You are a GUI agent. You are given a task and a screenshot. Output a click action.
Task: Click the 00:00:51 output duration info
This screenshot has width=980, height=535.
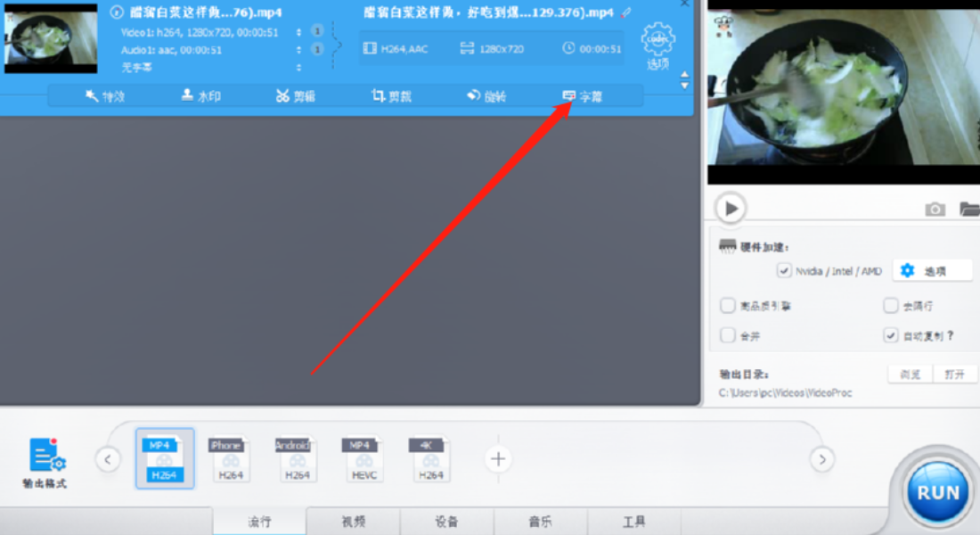tap(592, 49)
